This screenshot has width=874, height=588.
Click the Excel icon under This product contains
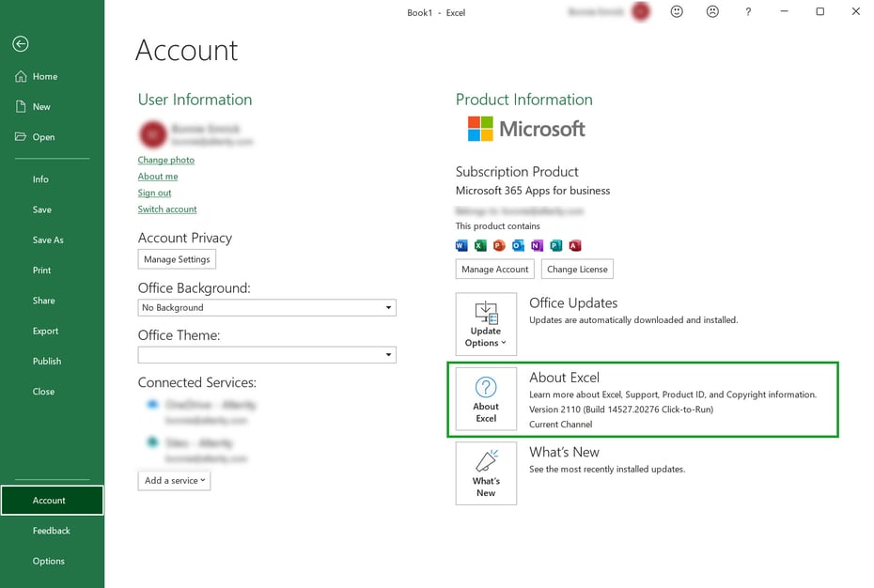[479, 245]
